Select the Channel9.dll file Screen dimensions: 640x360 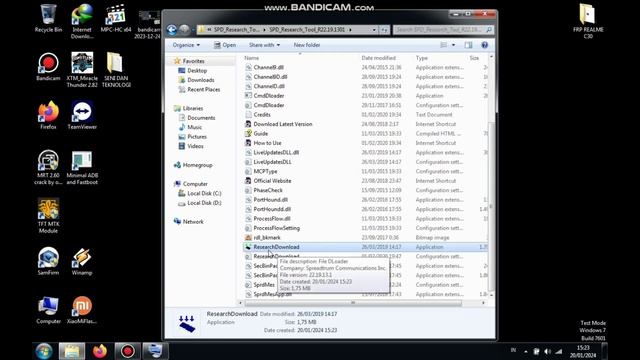click(269, 67)
